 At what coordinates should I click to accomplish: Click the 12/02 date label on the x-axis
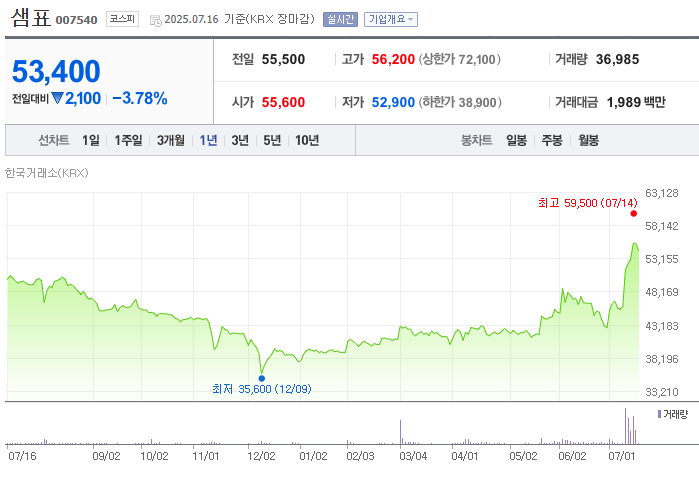(261, 456)
